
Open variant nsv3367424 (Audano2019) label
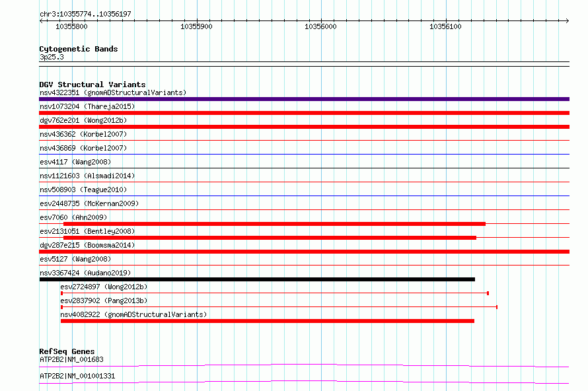coord(85,273)
